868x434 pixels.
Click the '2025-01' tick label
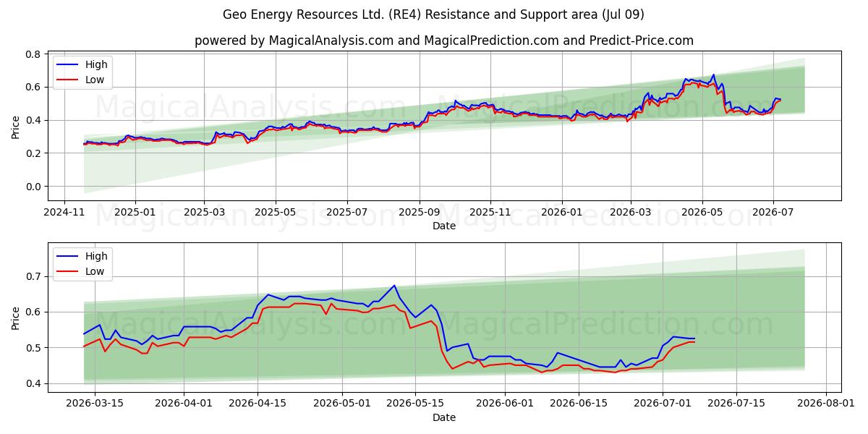tap(135, 212)
